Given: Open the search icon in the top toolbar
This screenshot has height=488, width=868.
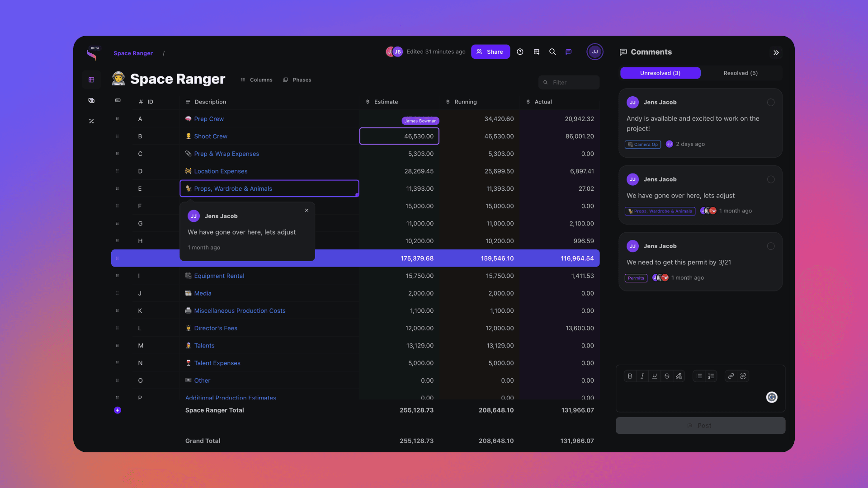Looking at the screenshot, I should click(552, 52).
